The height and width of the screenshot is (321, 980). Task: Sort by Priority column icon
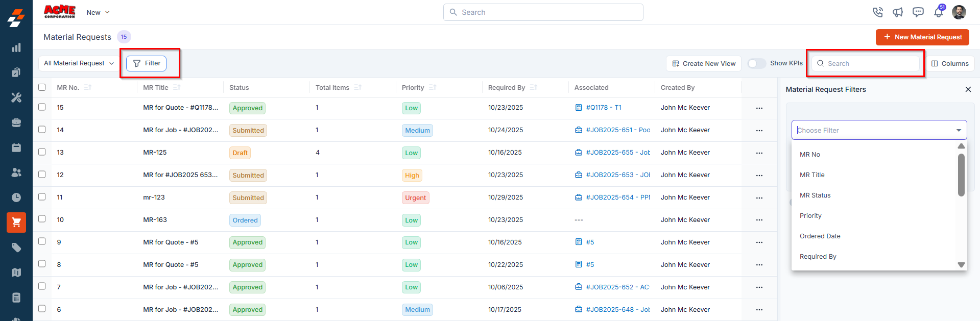tap(433, 87)
